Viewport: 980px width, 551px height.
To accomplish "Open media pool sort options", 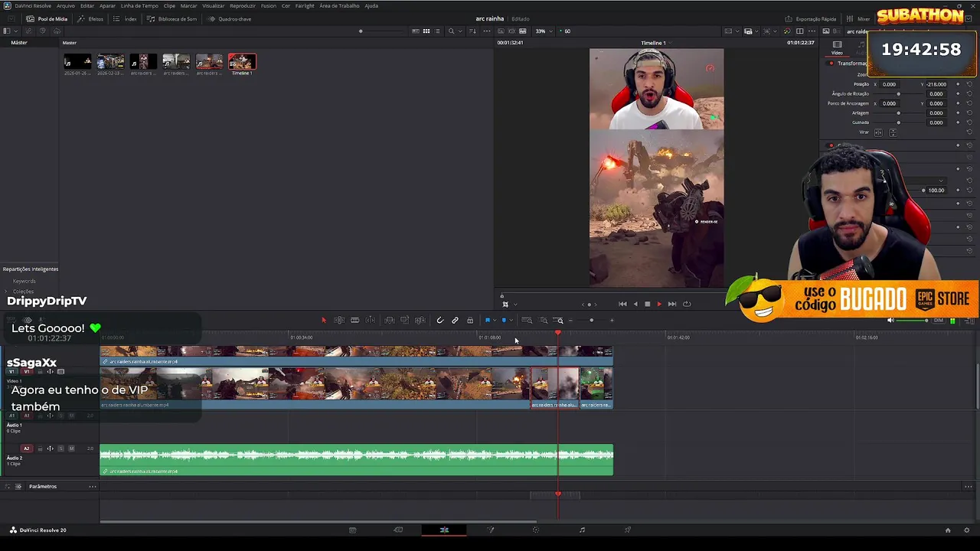I will [x=472, y=31].
